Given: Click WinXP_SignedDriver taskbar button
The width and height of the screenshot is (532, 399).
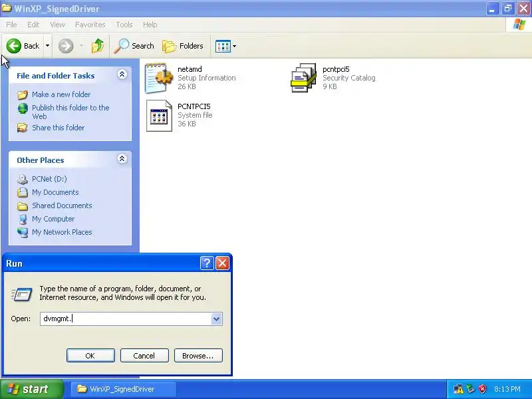Looking at the screenshot, I should coord(123,389).
